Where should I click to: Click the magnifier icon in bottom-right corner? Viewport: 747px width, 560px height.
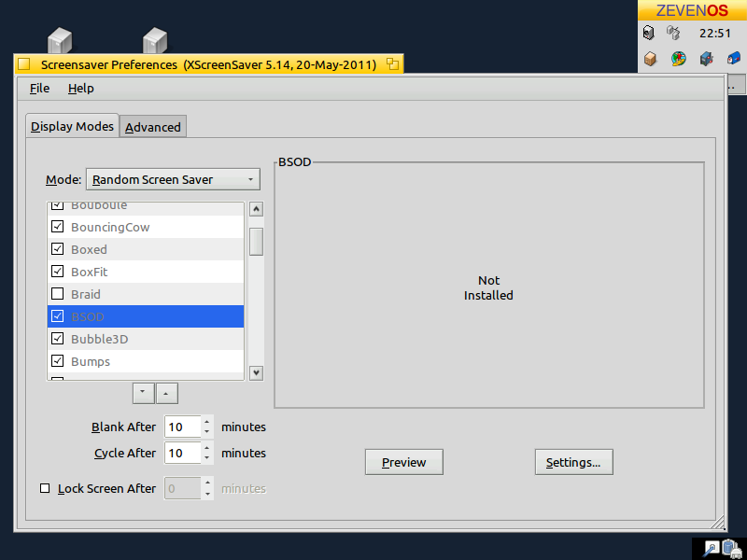pos(711,549)
